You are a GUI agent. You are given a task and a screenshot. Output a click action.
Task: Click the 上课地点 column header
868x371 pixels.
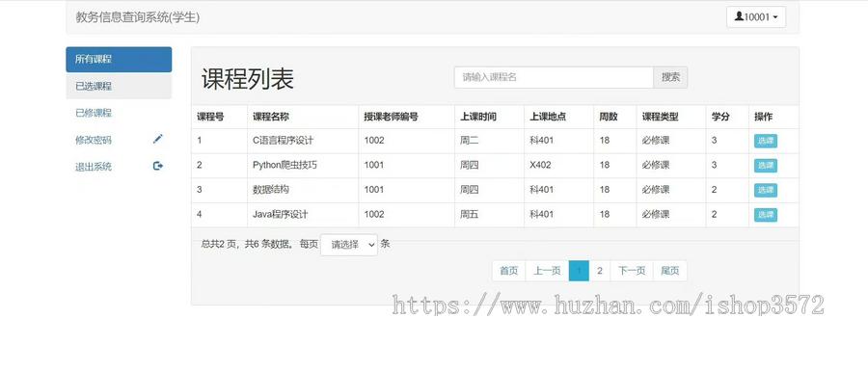click(548, 117)
